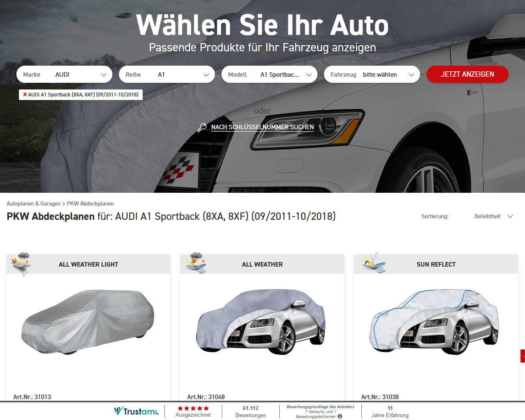Click Art.Nr.: 31038 text
This screenshot has height=420, width=525.
coord(380,397)
